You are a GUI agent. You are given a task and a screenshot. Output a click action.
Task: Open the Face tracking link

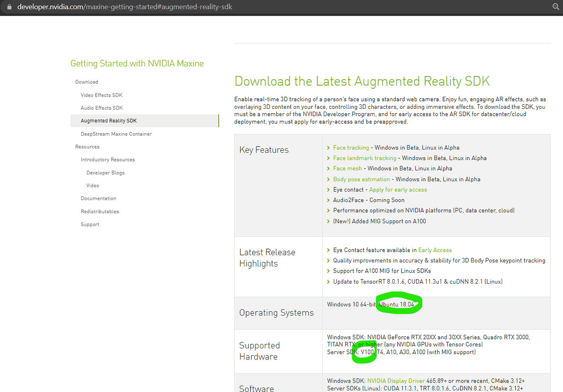pyautogui.click(x=351, y=148)
